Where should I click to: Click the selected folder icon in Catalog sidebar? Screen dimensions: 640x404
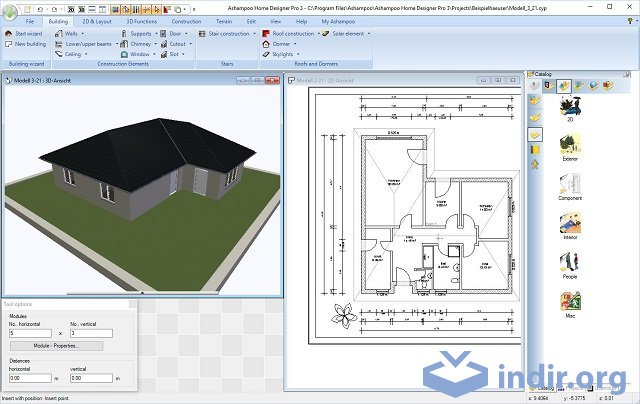(535, 134)
